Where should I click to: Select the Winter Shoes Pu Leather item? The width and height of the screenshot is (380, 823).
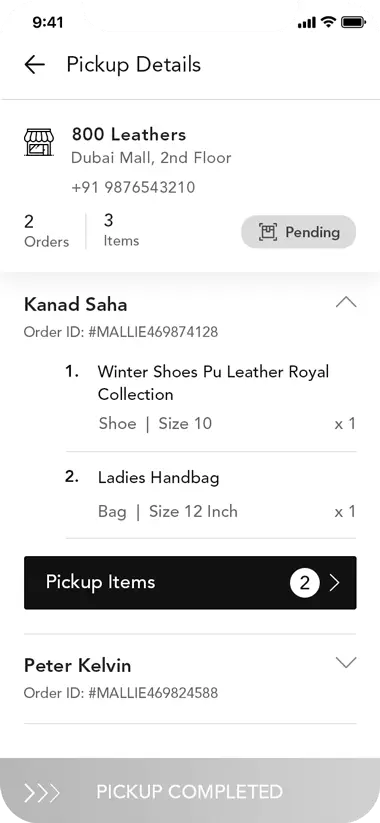tap(210, 401)
